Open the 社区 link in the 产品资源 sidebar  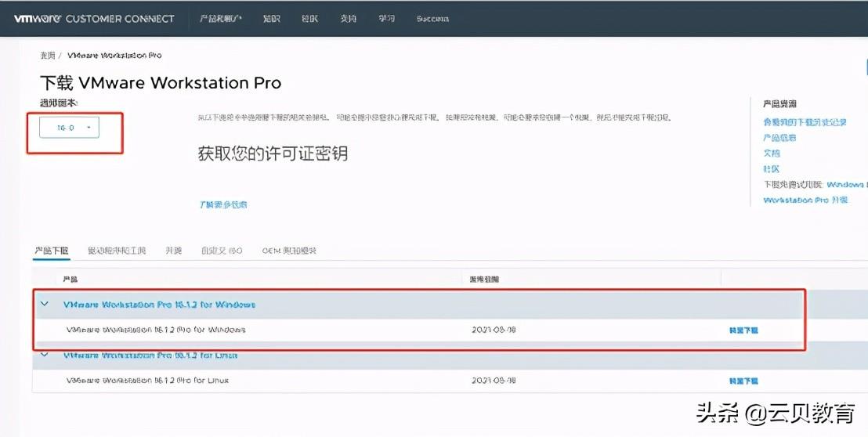771,168
